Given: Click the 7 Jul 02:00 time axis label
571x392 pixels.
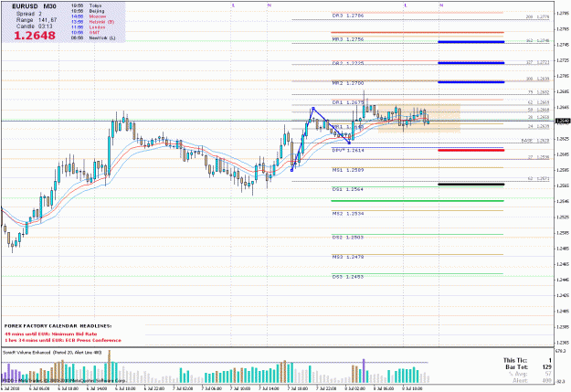Looking at the screenshot, I should click(182, 388).
